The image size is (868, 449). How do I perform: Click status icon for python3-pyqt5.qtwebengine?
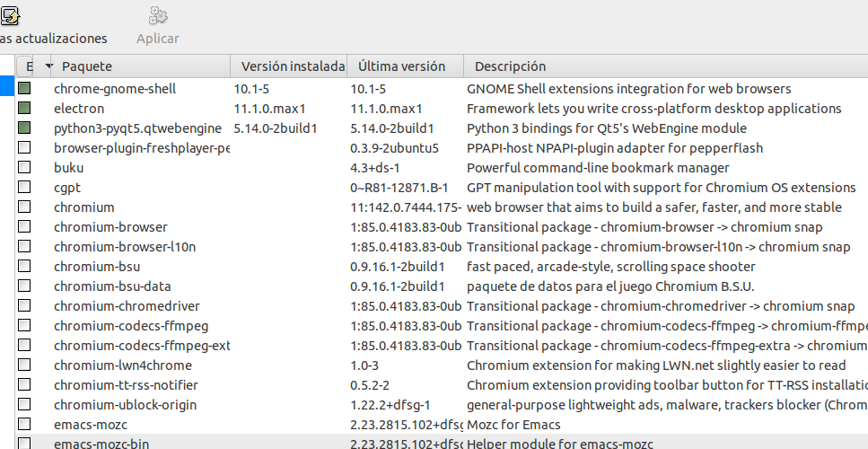click(24, 128)
